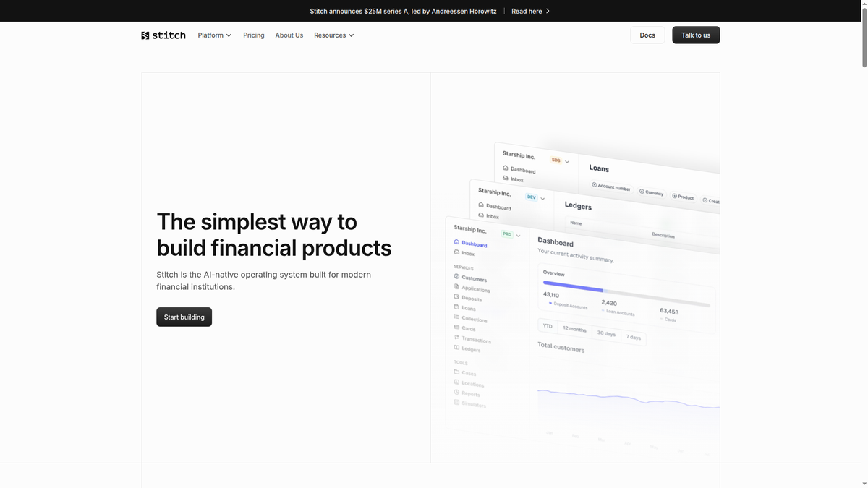Click the SDB environment badge
This screenshot has height=488, width=868.
(x=556, y=160)
